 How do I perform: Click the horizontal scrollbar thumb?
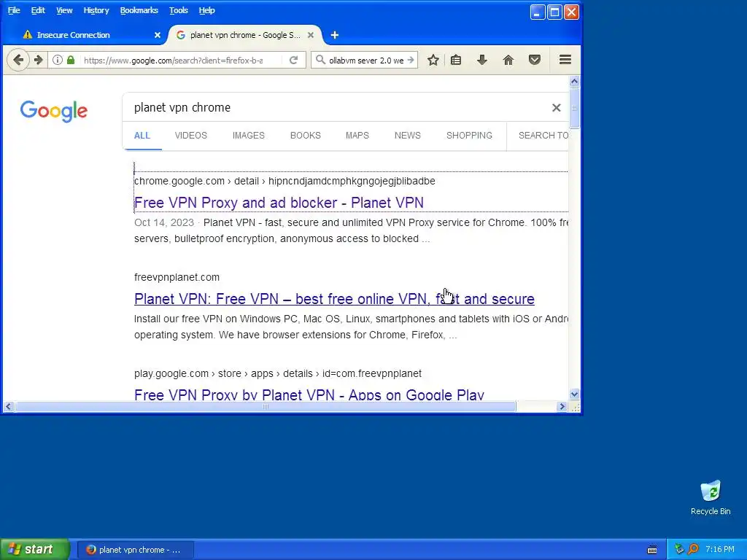[x=266, y=407]
